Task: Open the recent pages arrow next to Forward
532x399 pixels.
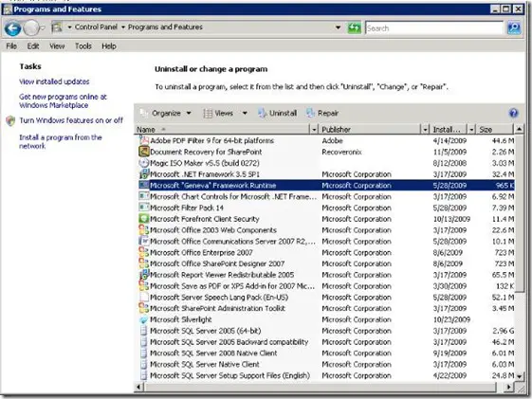Action: pos(43,28)
